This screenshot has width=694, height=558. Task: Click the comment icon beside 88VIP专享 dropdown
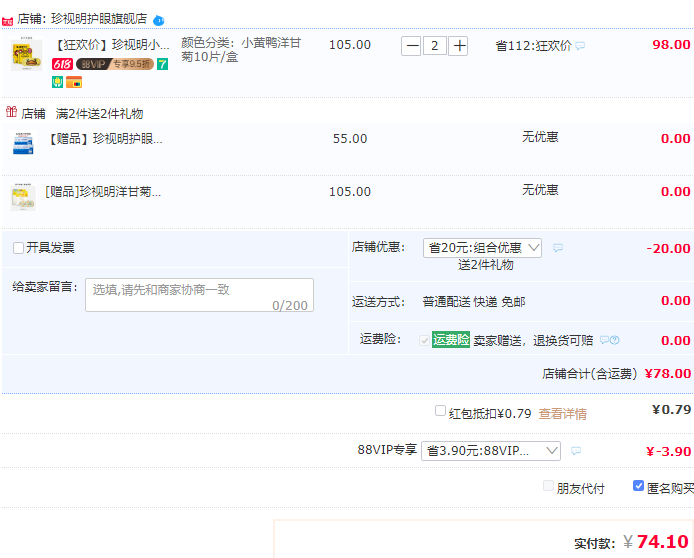click(576, 451)
